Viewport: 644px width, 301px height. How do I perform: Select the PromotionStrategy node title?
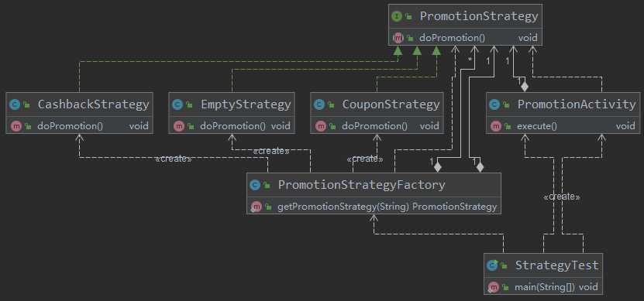[478, 16]
